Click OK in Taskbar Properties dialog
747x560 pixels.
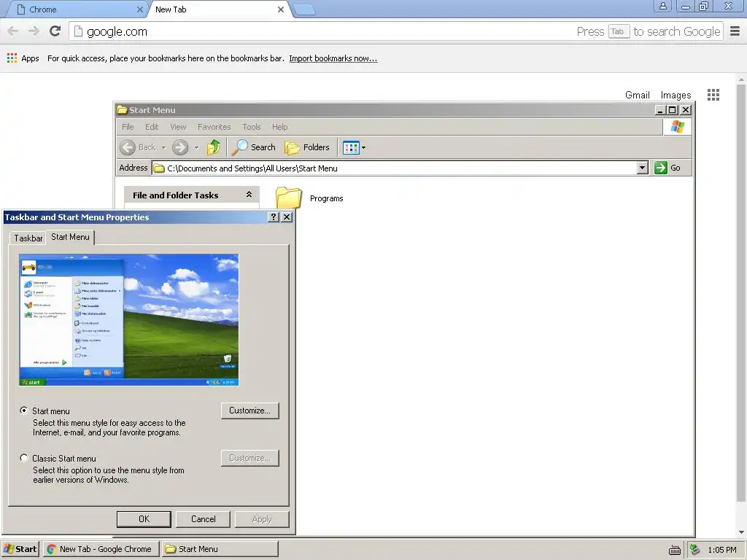144,519
